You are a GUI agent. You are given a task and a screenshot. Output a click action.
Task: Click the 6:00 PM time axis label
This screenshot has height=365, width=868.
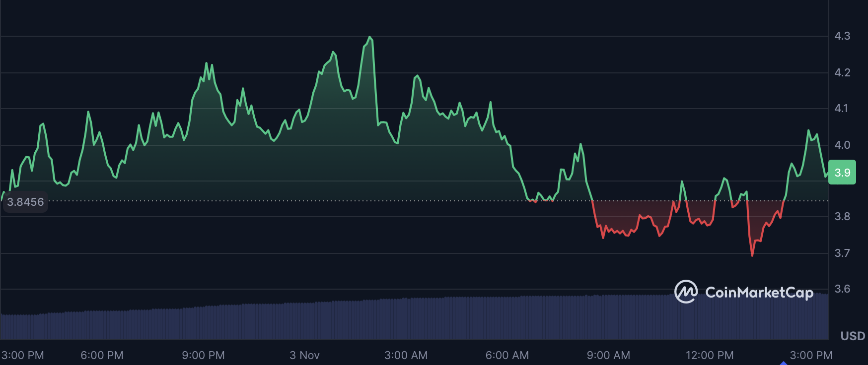102,355
